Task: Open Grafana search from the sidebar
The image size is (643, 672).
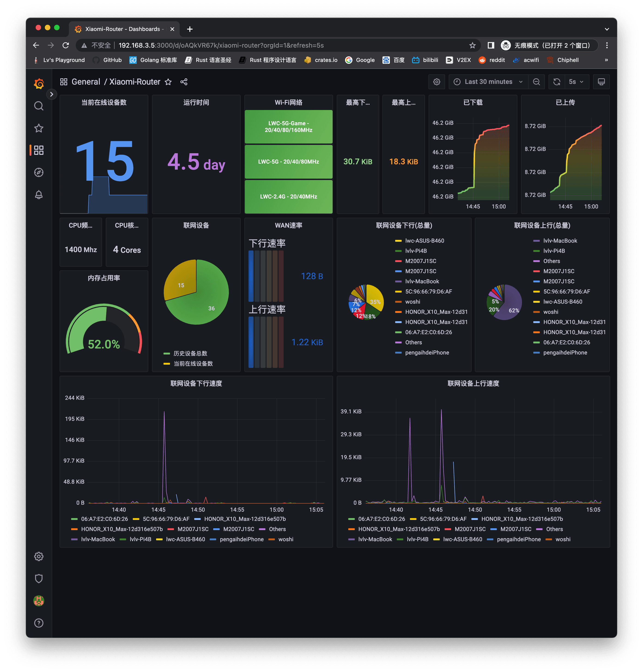Action: [39, 106]
